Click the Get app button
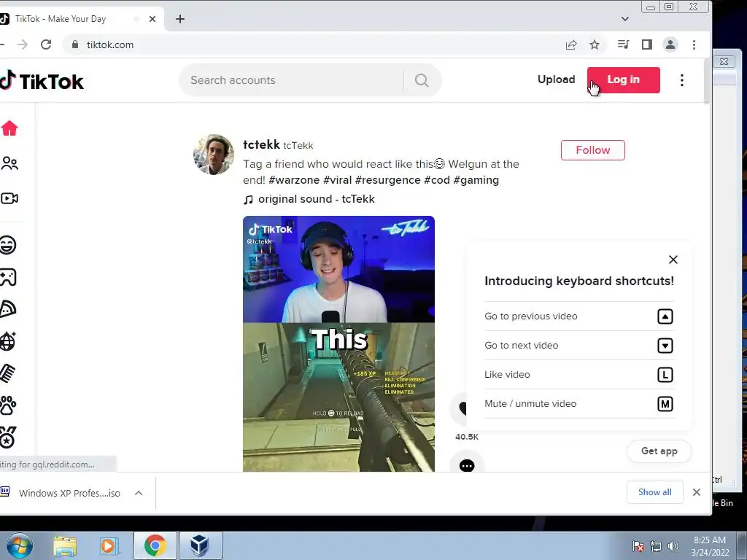 659,451
